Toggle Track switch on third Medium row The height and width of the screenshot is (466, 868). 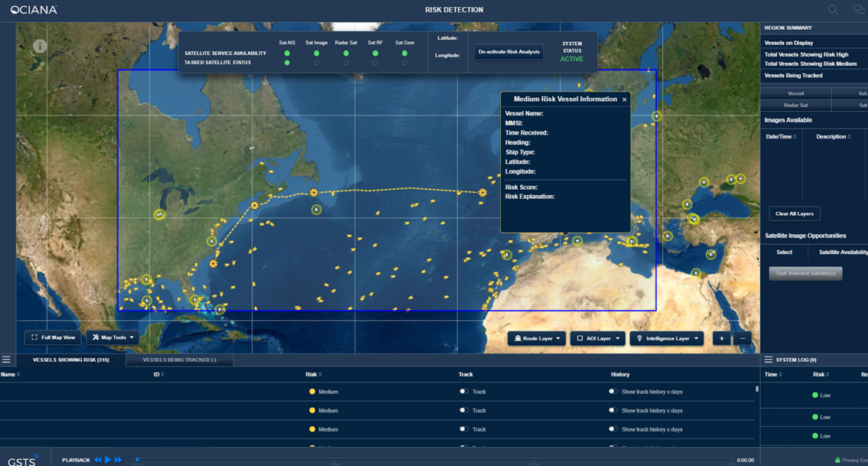point(464,429)
